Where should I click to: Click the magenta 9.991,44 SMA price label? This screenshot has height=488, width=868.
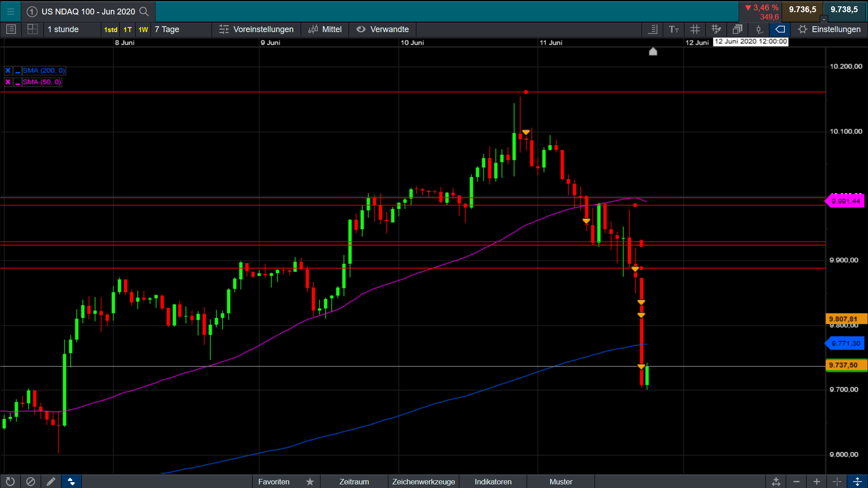[x=845, y=201]
